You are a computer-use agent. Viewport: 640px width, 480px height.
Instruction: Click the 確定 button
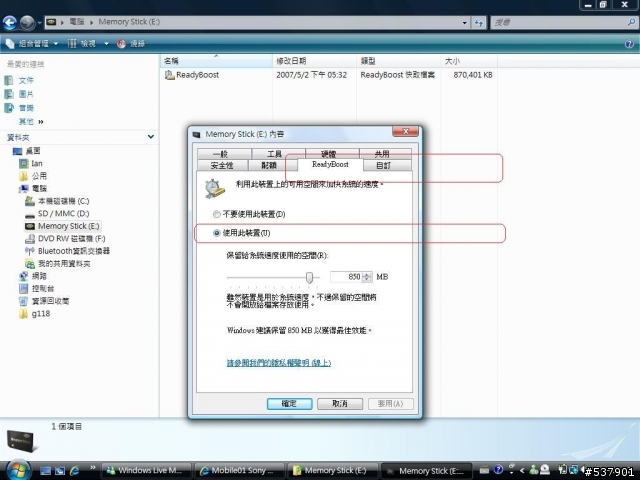click(x=289, y=404)
